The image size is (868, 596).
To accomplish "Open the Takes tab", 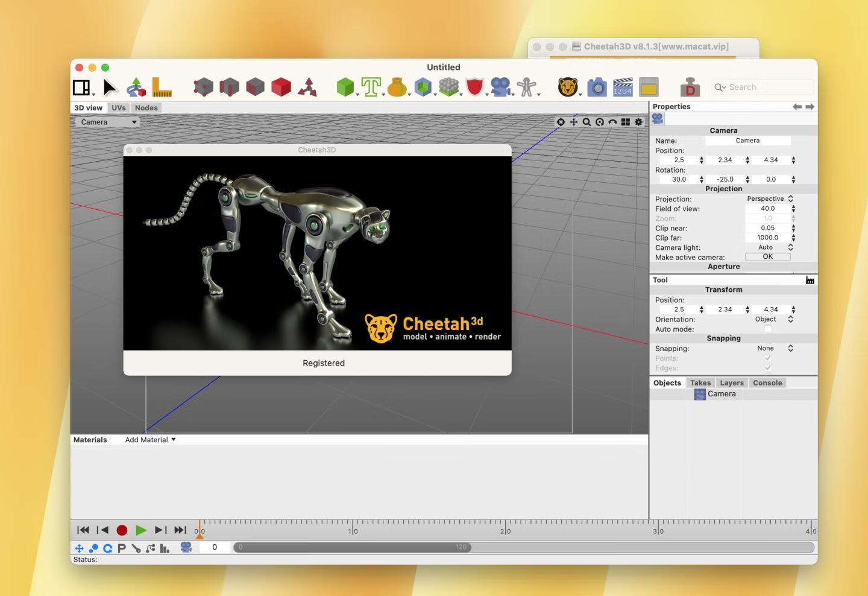I will tap(700, 382).
